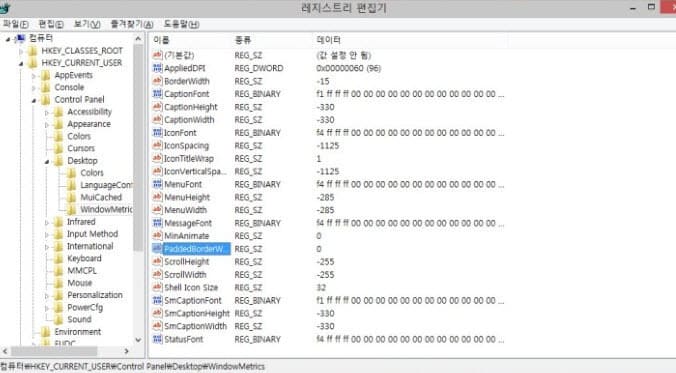
Task: Open the 보기 menu
Action: pos(87,24)
